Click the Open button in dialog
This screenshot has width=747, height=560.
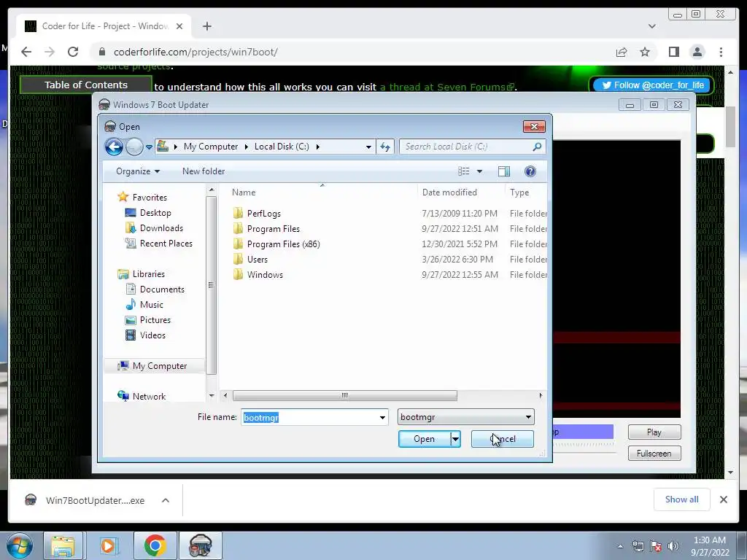pyautogui.click(x=424, y=439)
